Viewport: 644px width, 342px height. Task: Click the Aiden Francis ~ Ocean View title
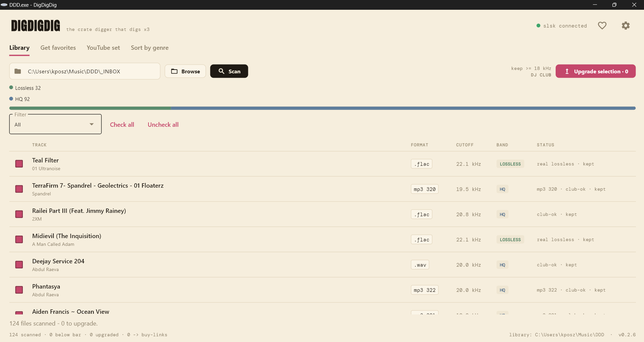(71, 312)
